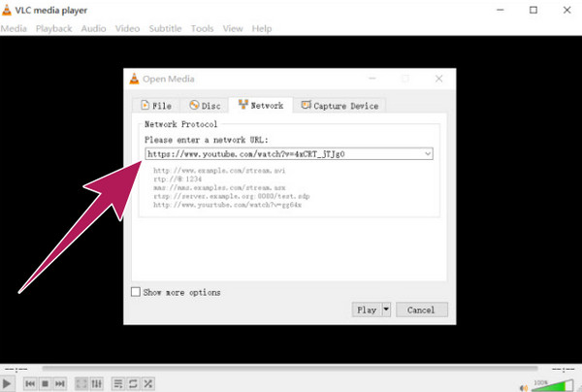The image size is (582, 392).
Task: Switch to Capture Device tab
Action: click(339, 106)
